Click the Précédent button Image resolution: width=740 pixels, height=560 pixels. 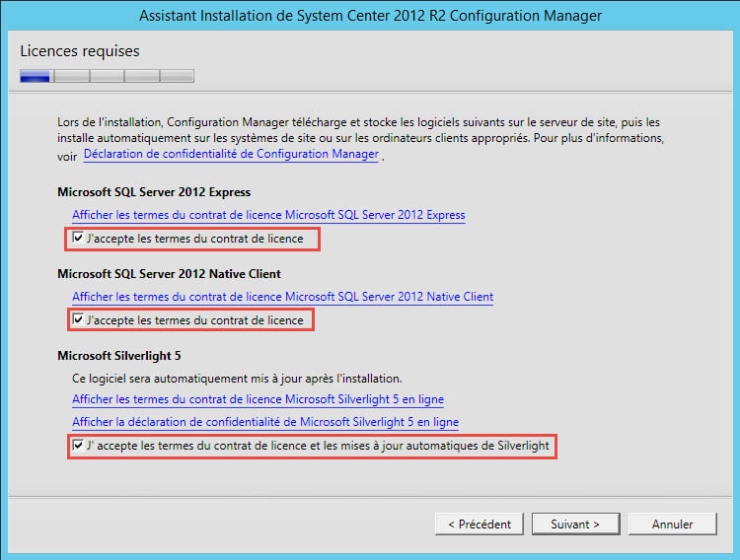[480, 525]
